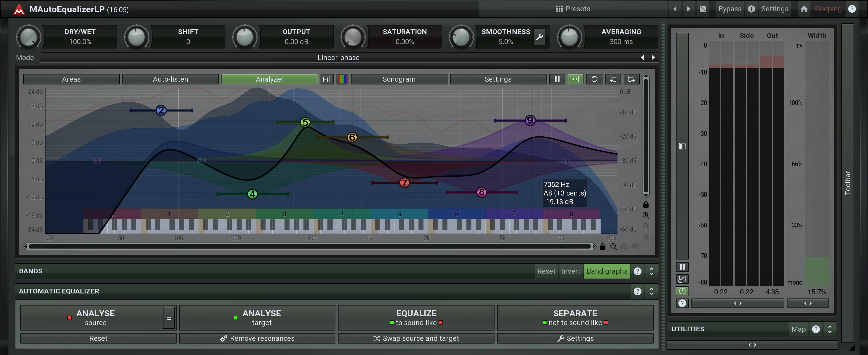The height and width of the screenshot is (355, 868).
Task: Zoom in horizontally with the magnifier plus
Action: pyautogui.click(x=614, y=247)
